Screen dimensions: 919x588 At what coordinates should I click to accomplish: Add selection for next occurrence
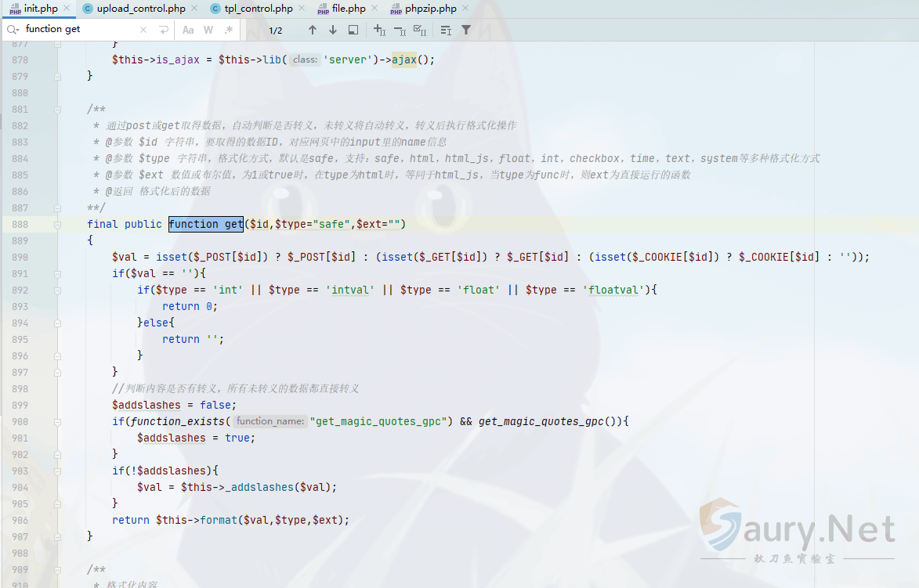tap(379, 30)
